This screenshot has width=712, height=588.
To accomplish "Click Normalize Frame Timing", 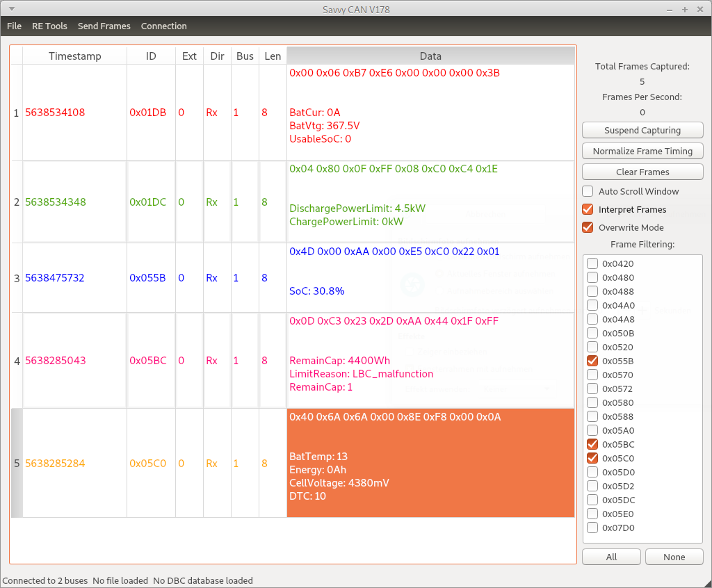I will point(642,151).
